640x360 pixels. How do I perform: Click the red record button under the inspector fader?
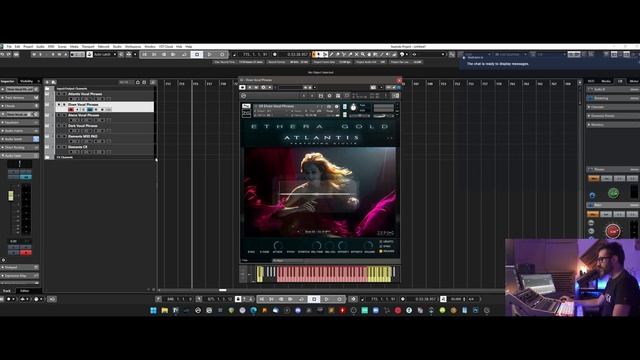(26, 253)
